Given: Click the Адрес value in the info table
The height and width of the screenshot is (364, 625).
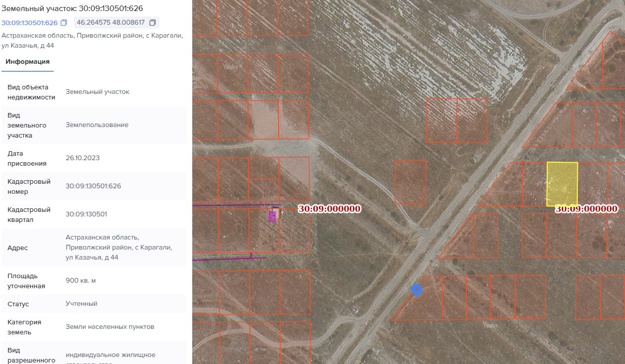Looking at the screenshot, I should [119, 248].
